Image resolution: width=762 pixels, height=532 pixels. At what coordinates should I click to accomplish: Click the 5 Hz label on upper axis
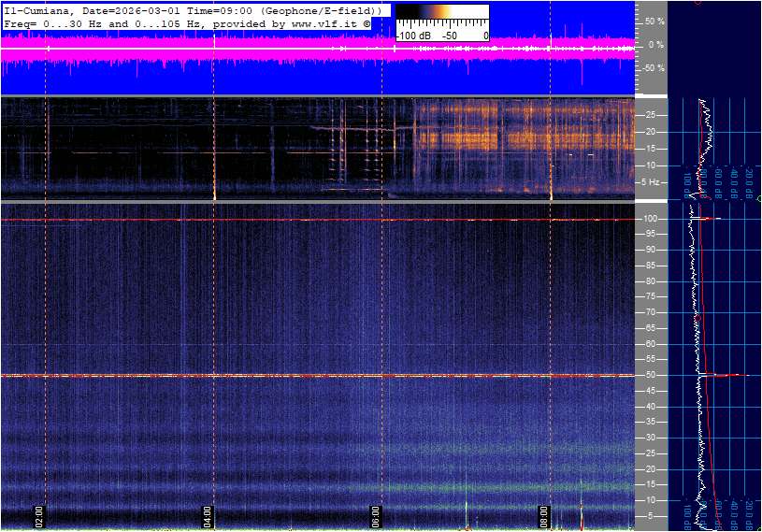[x=654, y=182]
